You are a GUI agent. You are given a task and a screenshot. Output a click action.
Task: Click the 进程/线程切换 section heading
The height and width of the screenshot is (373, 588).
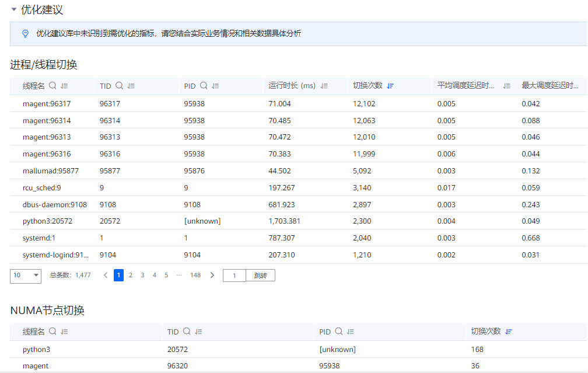pos(44,65)
